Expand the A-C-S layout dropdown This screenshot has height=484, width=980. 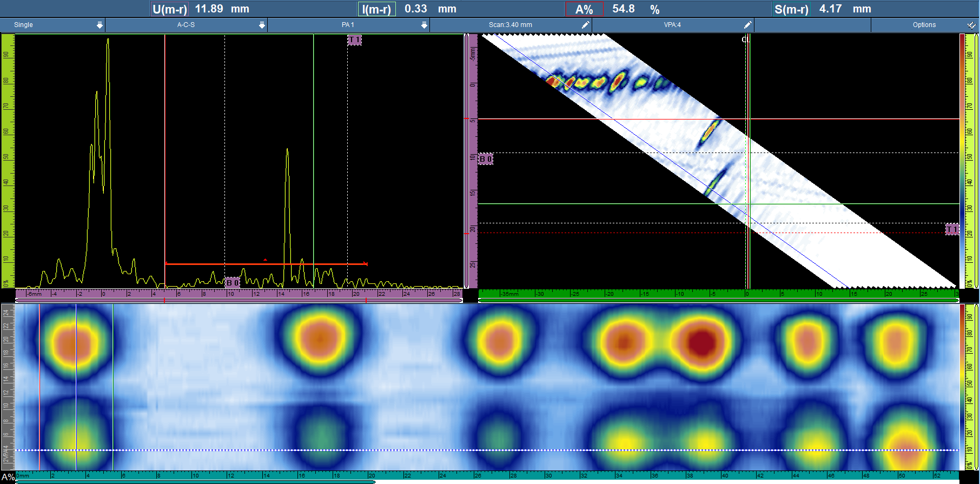(186, 25)
